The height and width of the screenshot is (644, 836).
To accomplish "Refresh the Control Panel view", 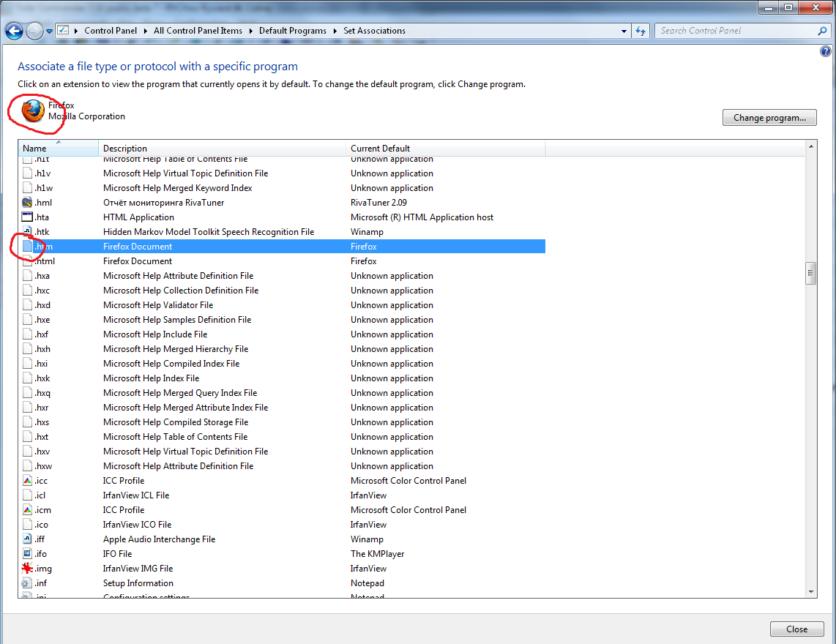I will click(641, 31).
